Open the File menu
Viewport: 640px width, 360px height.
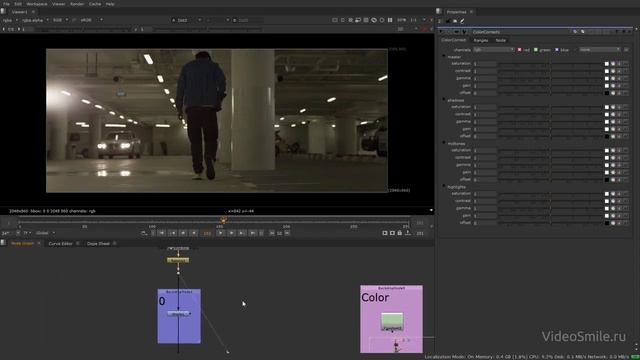tap(6, 4)
